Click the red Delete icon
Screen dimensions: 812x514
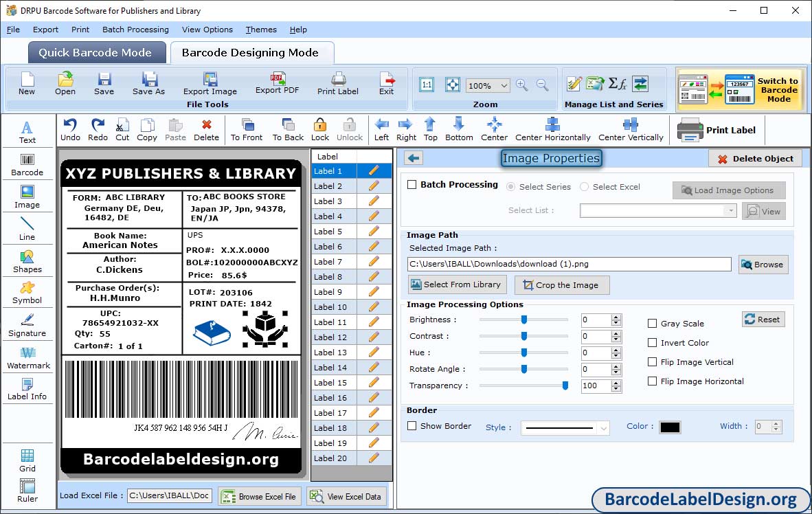point(206,130)
